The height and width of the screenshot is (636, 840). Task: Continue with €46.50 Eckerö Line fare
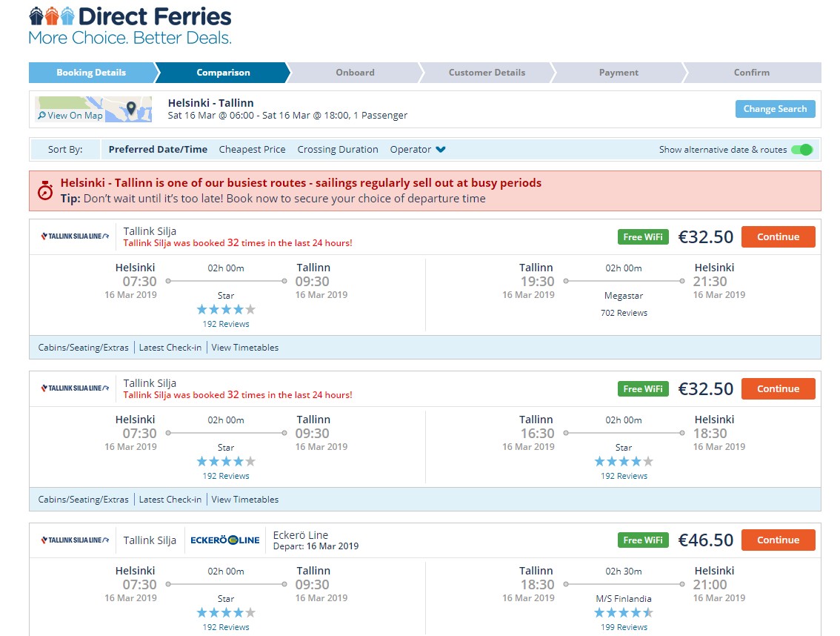[778, 540]
